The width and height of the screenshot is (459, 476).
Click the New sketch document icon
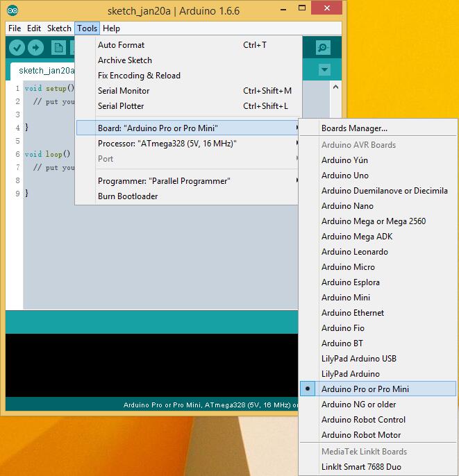pos(58,48)
